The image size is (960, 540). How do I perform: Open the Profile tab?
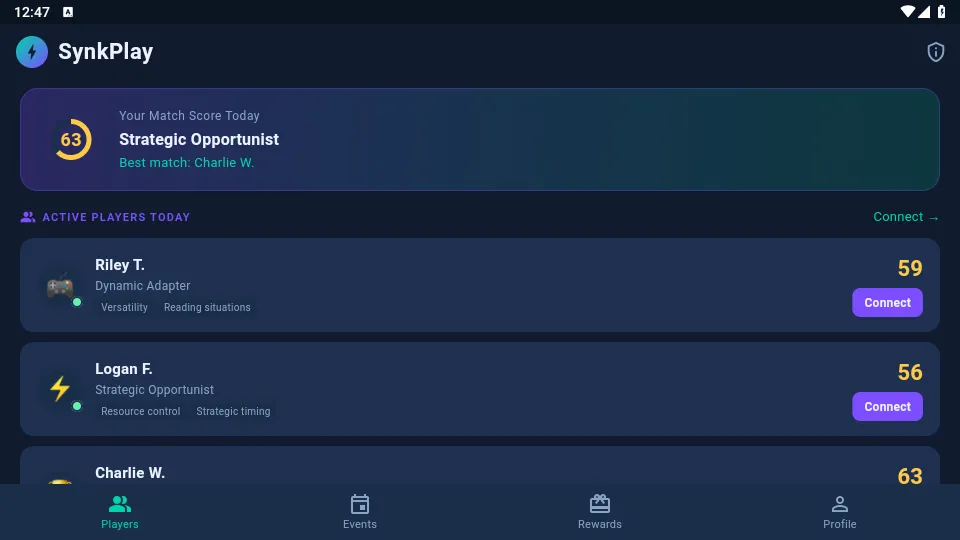[x=840, y=512]
